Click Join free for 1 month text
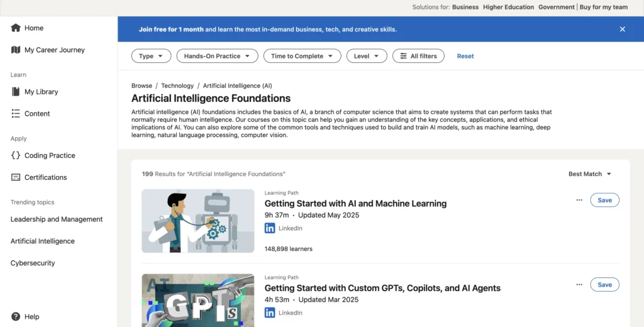Screen dimensions: 644x327 tap(171, 29)
